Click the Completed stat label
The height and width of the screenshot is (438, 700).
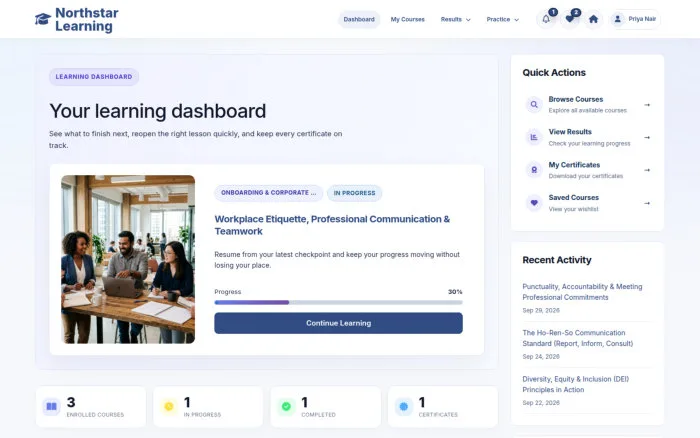[318, 415]
